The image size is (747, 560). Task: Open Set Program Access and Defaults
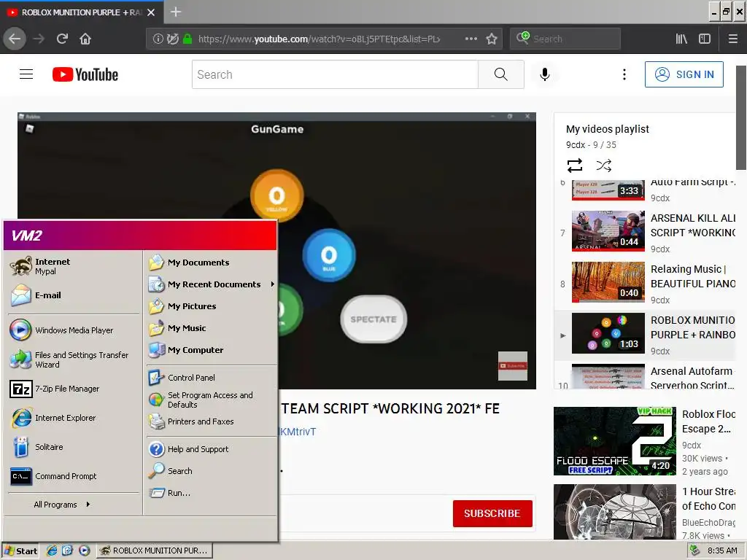coord(211,400)
